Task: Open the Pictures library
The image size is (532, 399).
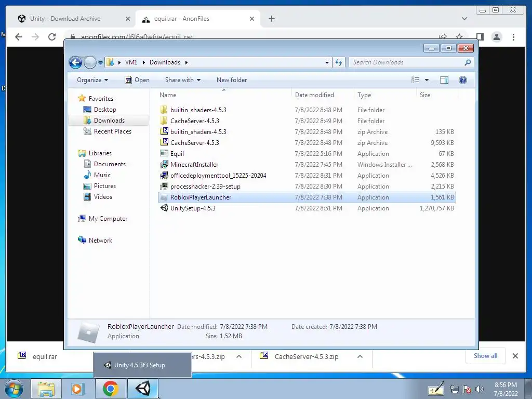Action: tap(104, 186)
